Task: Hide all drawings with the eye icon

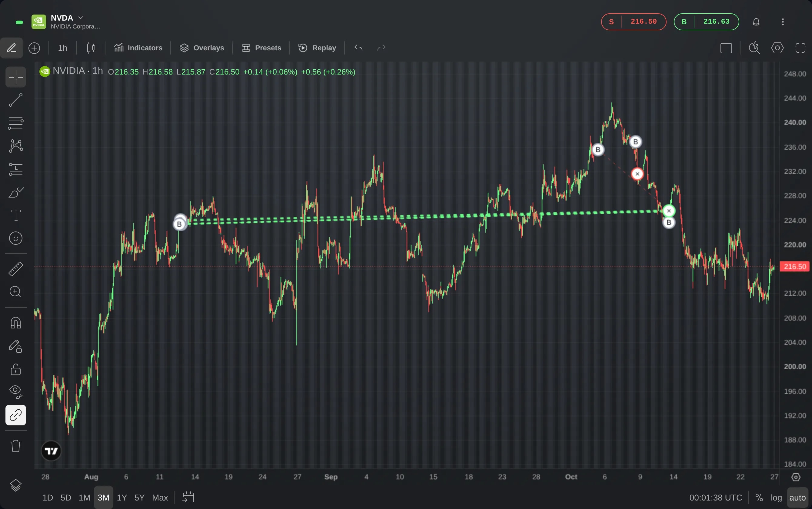Action: click(x=15, y=392)
